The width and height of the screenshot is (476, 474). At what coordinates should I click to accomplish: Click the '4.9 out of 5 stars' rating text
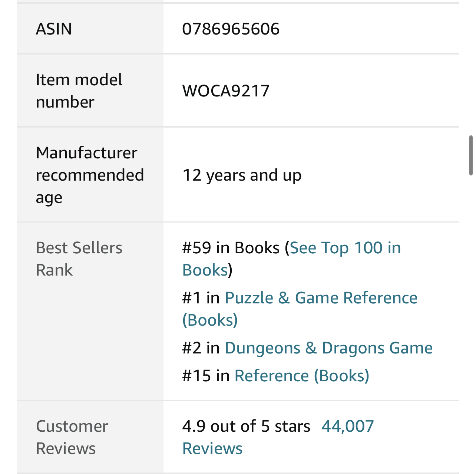click(246, 427)
